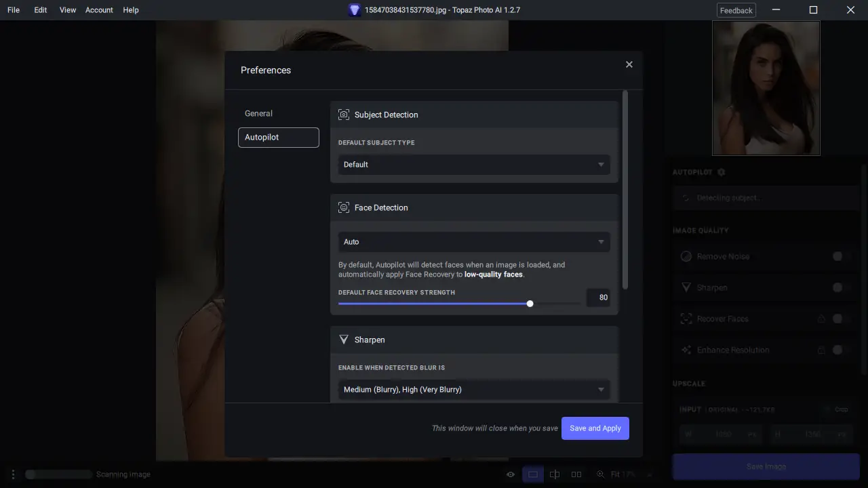The height and width of the screenshot is (488, 868).
Task: Select the Autopilot preferences tab
Action: [x=279, y=138]
